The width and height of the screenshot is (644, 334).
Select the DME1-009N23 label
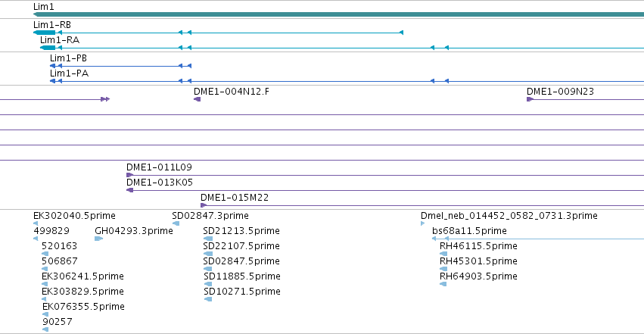click(560, 91)
